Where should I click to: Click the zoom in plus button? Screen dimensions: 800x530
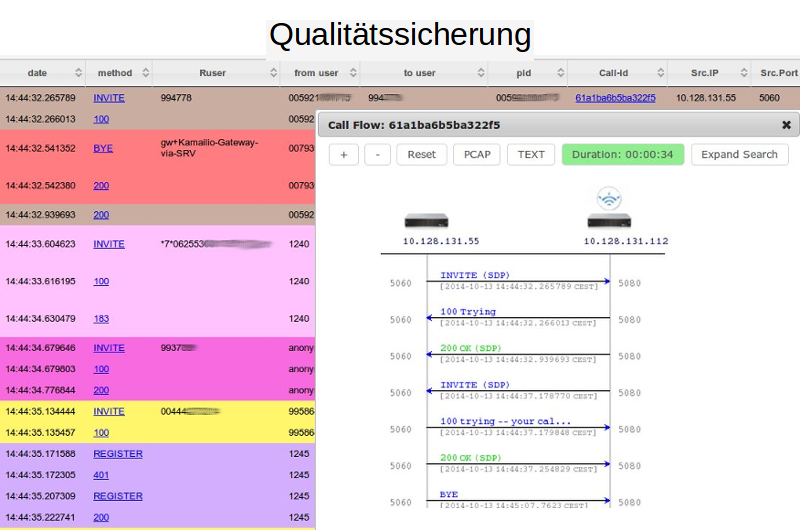pyautogui.click(x=343, y=154)
